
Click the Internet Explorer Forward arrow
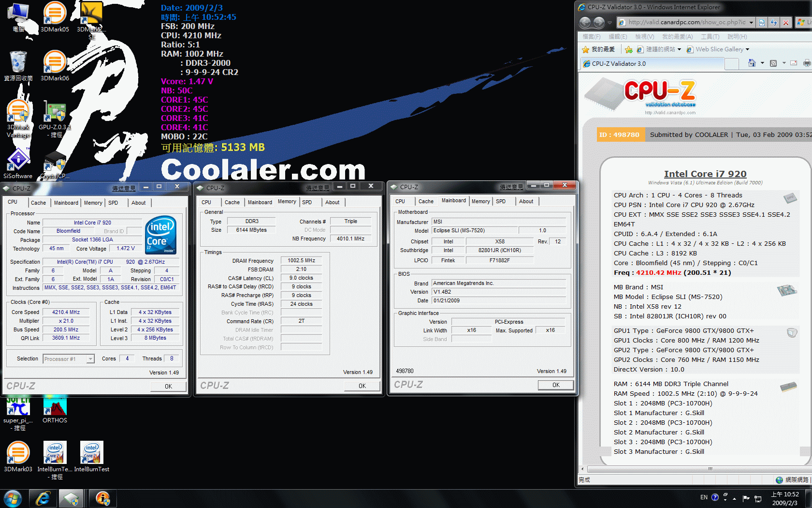(599, 22)
